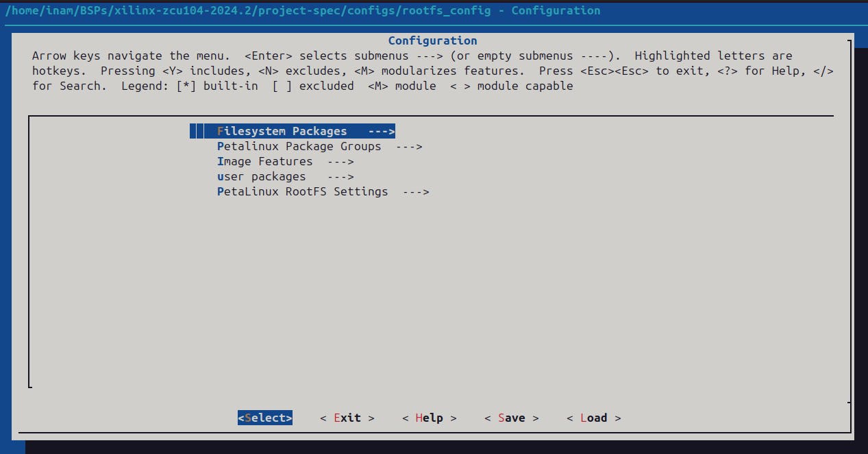
Task: Select the user packages entry
Action: tap(261, 176)
